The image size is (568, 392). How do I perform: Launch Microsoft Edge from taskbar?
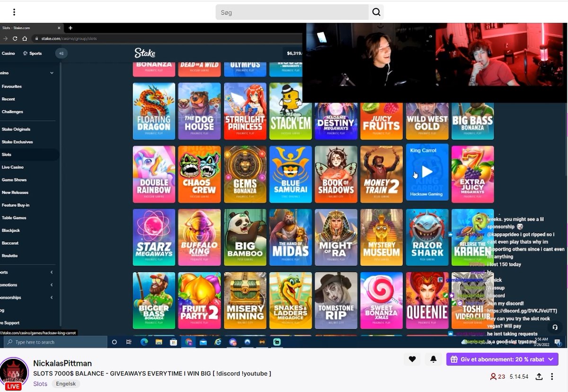[x=144, y=342]
